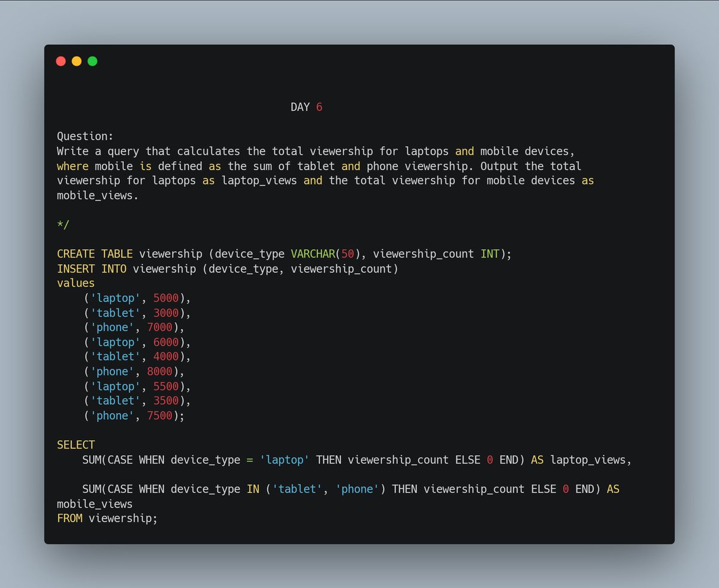
Task: Click the row ('phone', 7000)
Action: [x=134, y=328]
